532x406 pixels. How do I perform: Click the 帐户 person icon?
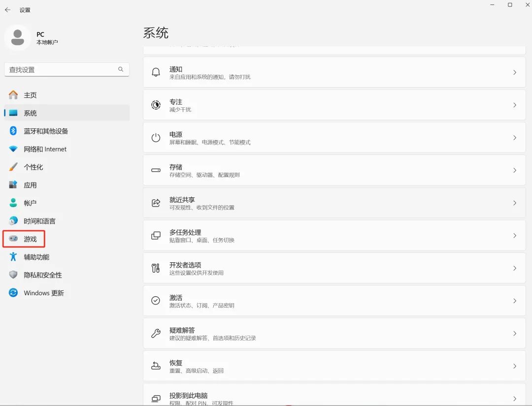(x=13, y=203)
